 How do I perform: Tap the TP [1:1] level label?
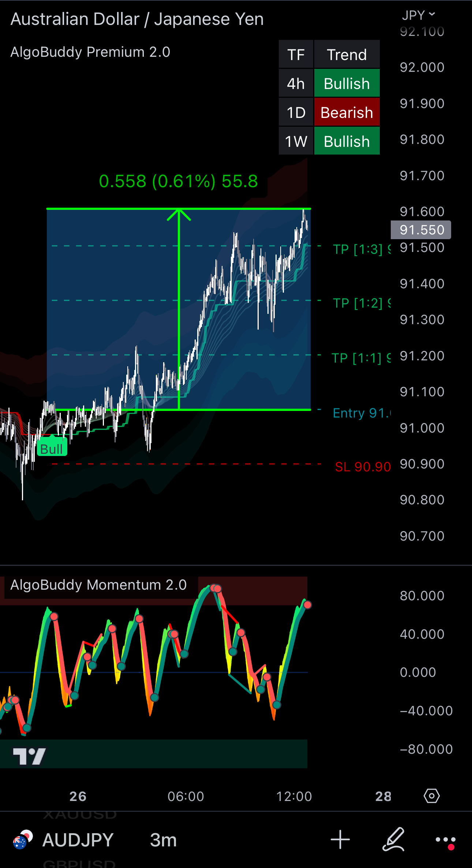[x=361, y=358]
